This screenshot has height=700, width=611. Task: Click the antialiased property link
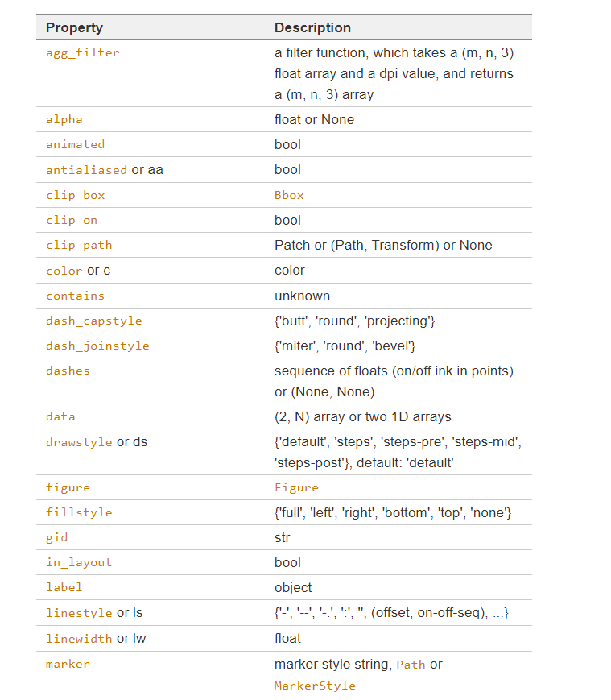tap(86, 170)
